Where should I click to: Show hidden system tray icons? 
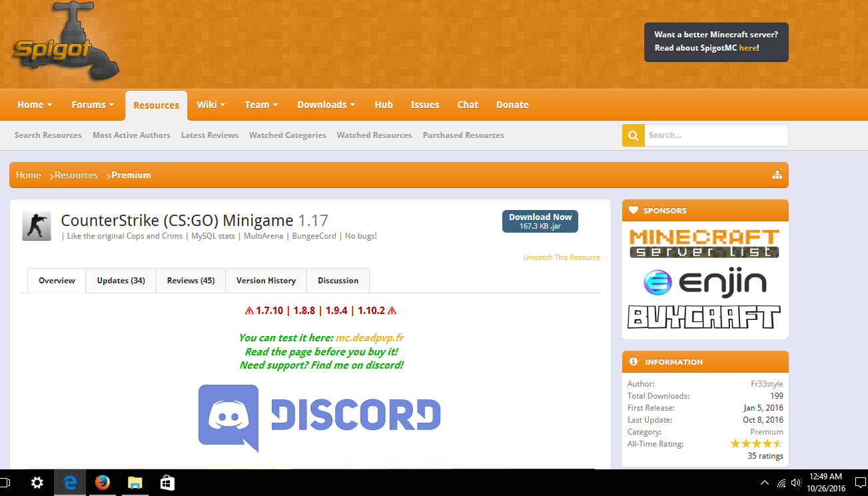pos(764,483)
